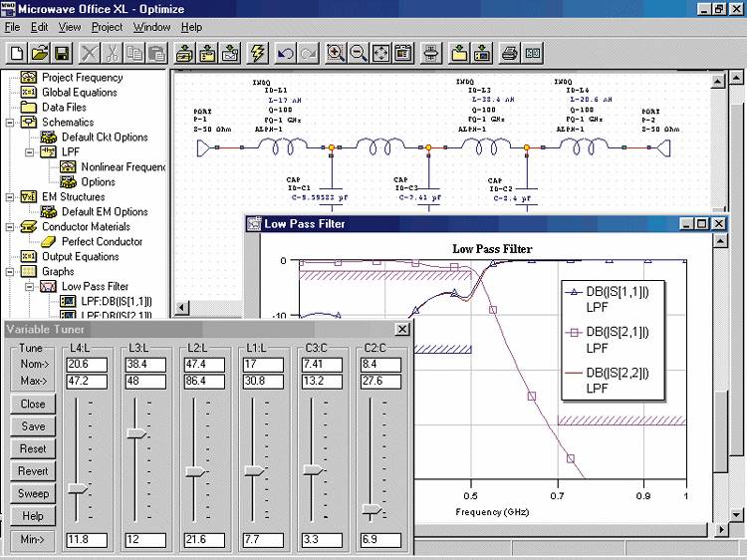Collapse the Schematics tree node
747x560 pixels.
pyautogui.click(x=10, y=123)
